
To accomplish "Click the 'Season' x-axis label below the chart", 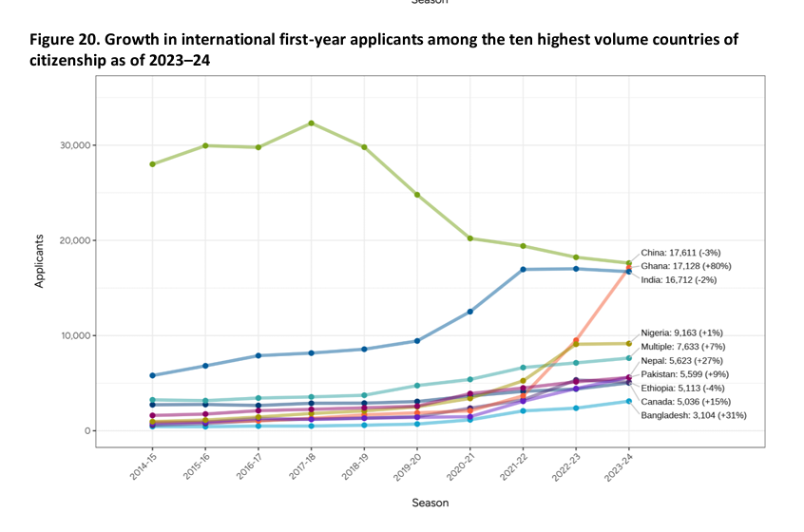I will coord(431,503).
